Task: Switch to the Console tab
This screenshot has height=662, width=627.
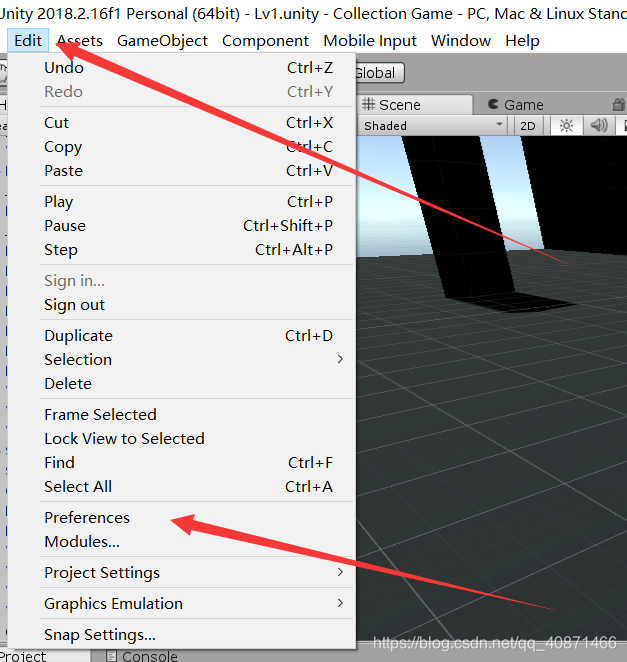Action: [142, 656]
